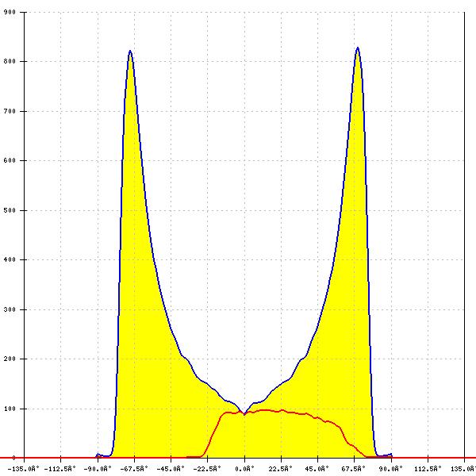Select the 500 y-axis tick label
The height and width of the screenshot is (476, 476).
(x=10, y=210)
